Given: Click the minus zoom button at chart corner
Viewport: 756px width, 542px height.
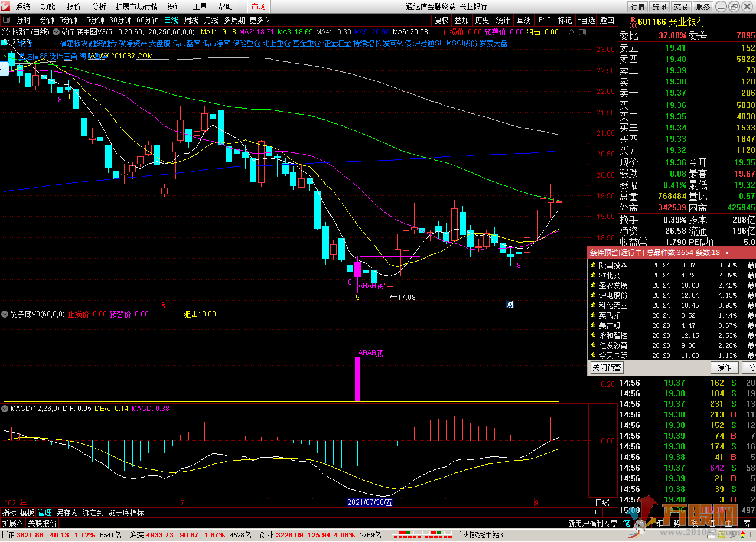Looking at the screenshot, I should pos(611,512).
